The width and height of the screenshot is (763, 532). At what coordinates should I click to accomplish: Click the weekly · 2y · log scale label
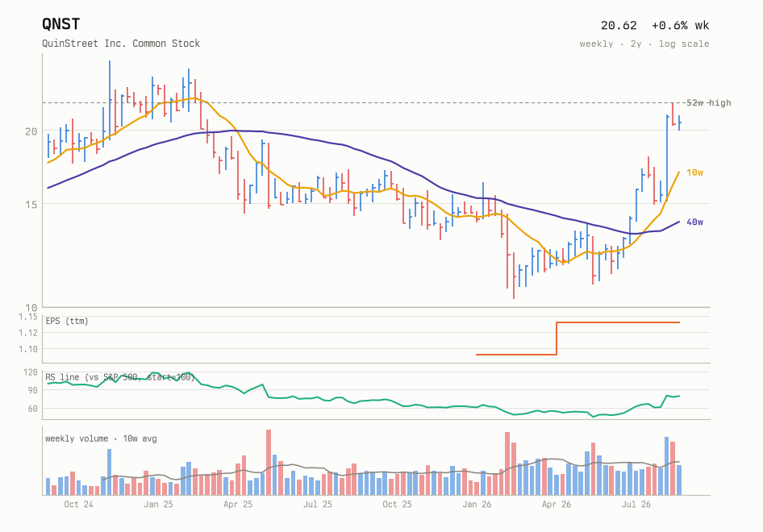pyautogui.click(x=644, y=44)
